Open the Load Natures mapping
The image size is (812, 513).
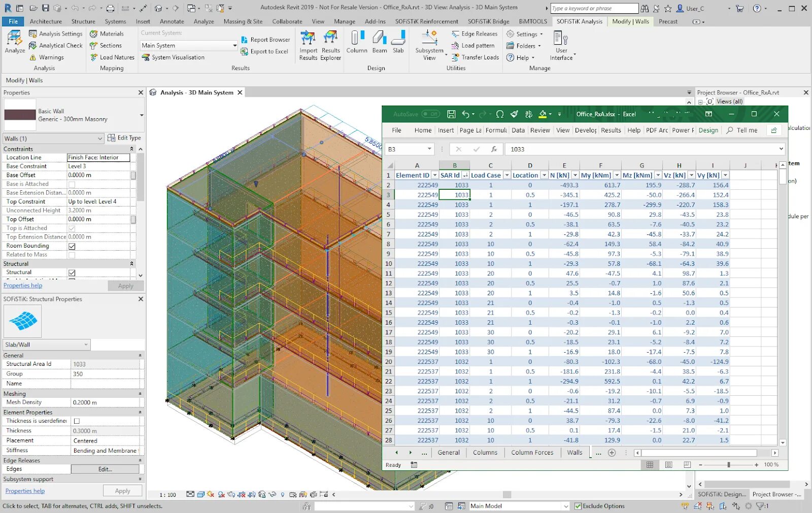click(112, 57)
